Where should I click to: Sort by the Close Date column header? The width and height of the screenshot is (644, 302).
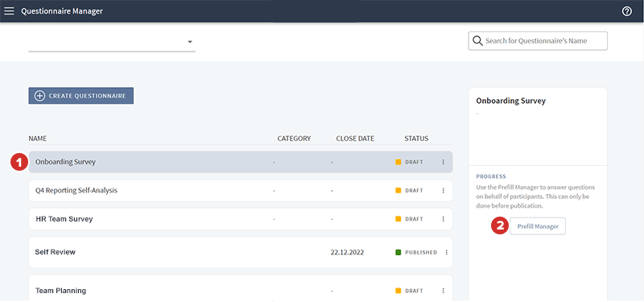pyautogui.click(x=355, y=139)
